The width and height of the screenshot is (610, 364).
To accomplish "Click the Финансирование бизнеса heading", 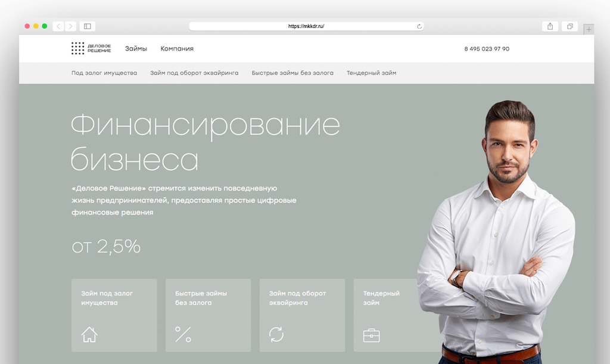I will click(206, 142).
